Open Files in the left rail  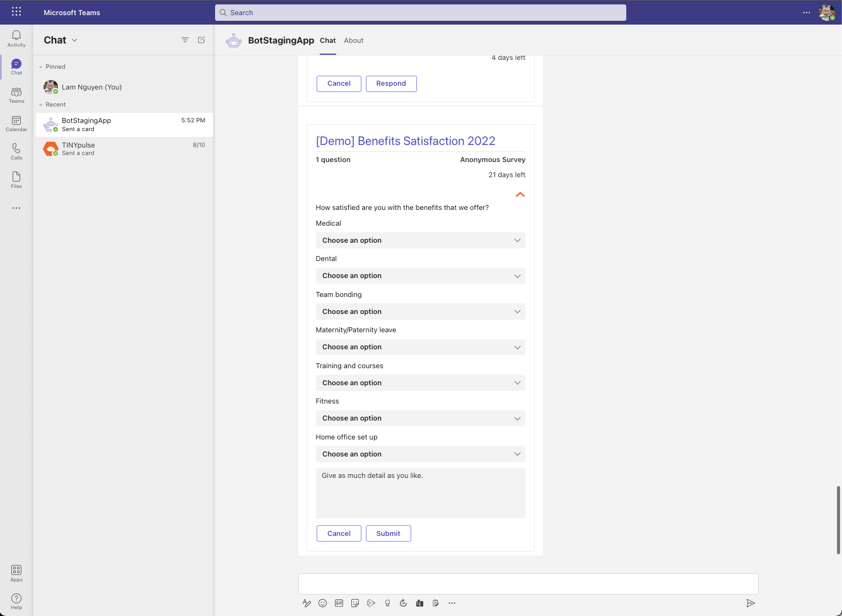coord(16,180)
